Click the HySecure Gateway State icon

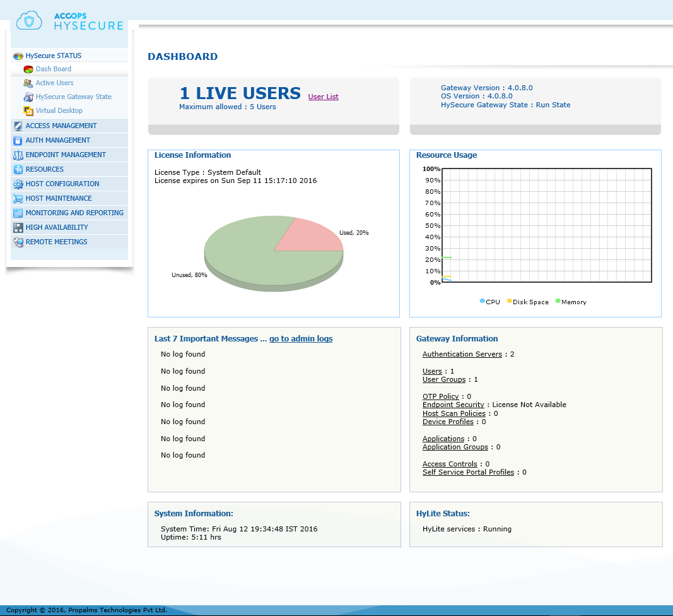[28, 97]
